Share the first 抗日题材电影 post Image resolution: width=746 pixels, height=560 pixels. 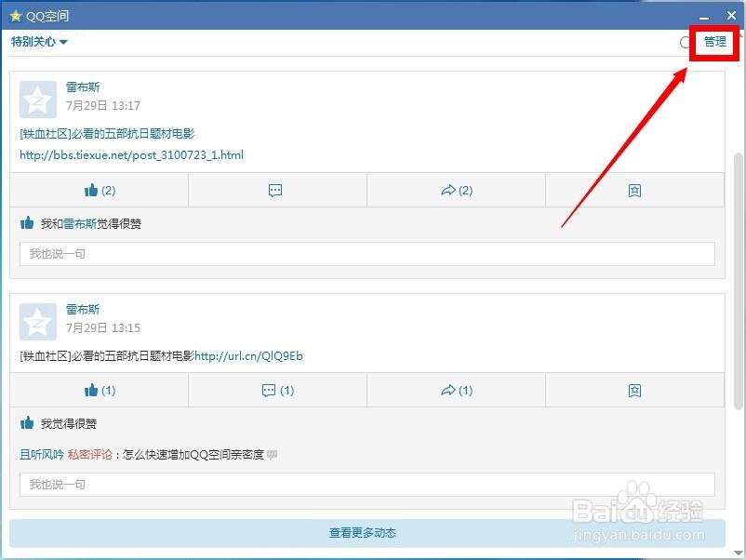[x=456, y=190]
